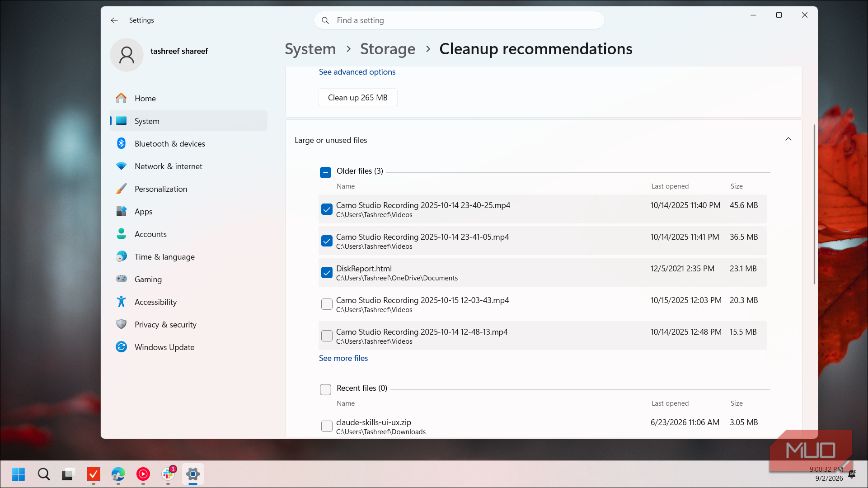Click the Accessibility figure icon
Image resolution: width=868 pixels, height=488 pixels.
[121, 302]
